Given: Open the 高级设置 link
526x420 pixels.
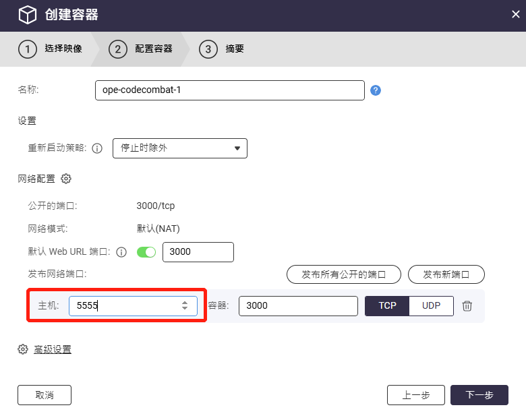Looking at the screenshot, I should click(53, 349).
